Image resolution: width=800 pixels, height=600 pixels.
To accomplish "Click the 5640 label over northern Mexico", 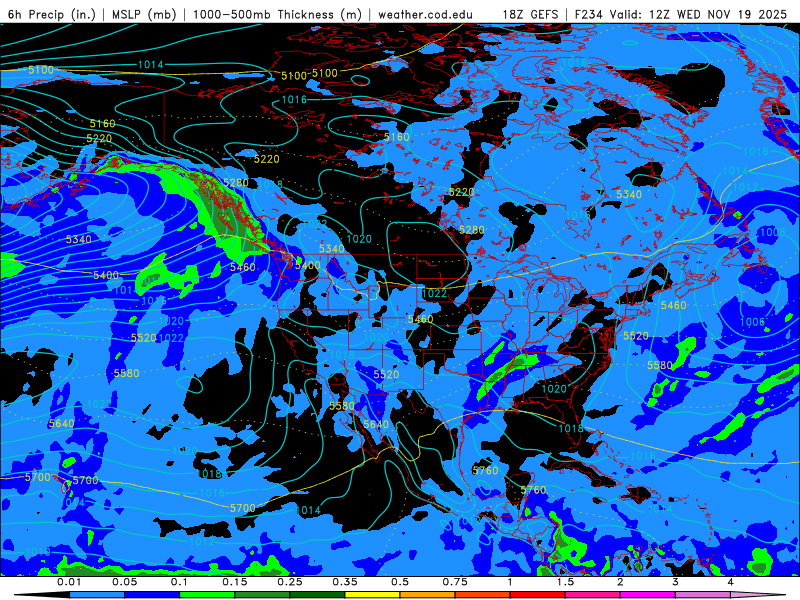I will 376,424.
